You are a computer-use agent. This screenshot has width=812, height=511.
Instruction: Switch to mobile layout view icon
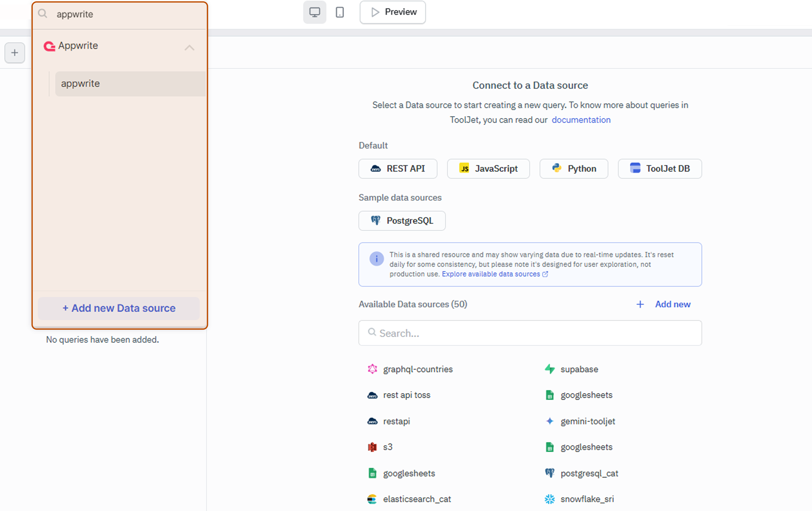(x=340, y=13)
